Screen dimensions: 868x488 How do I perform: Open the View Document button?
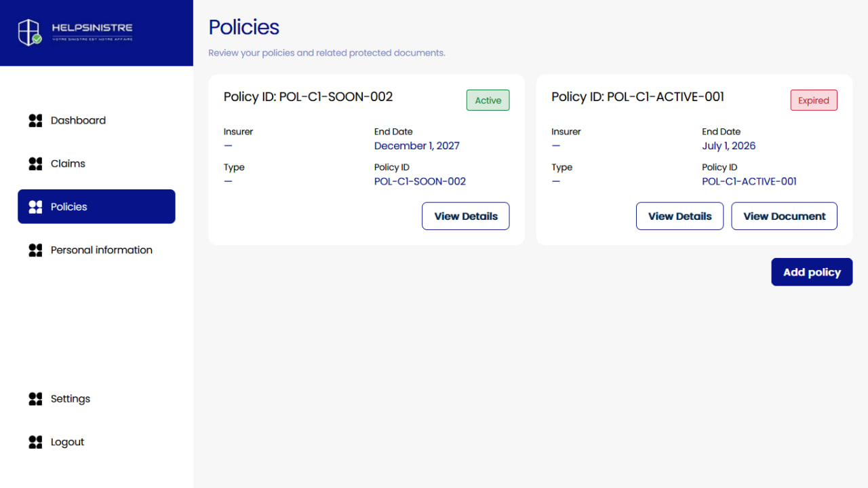pos(784,216)
